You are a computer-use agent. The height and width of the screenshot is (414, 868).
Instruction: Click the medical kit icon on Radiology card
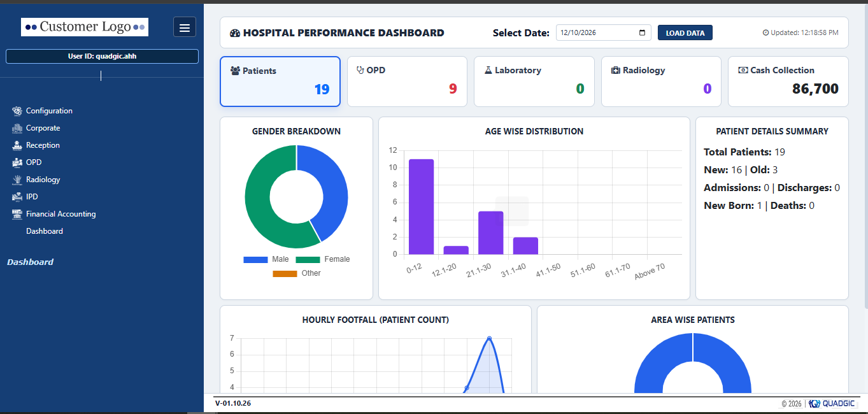(615, 70)
